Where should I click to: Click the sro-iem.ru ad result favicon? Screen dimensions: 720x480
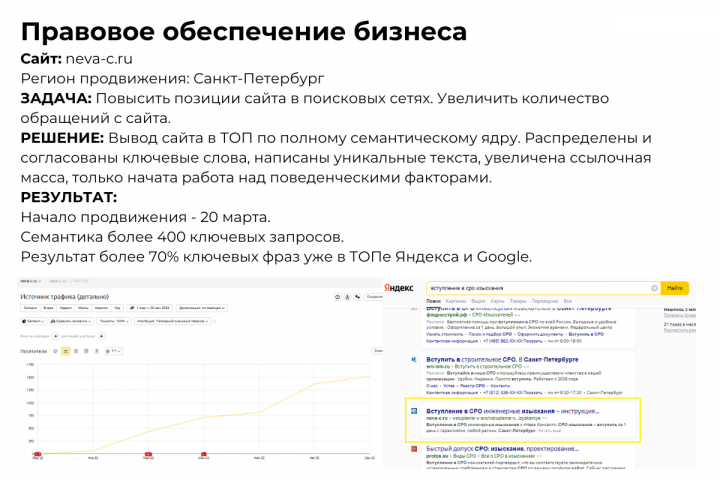coord(414,360)
